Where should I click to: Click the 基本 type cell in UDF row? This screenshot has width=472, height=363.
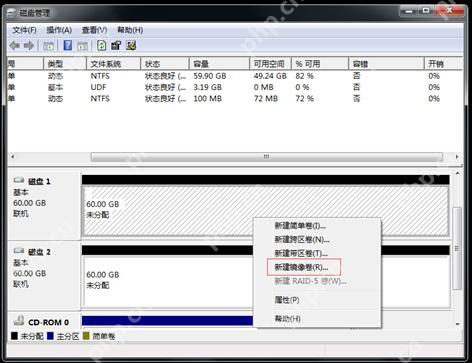click(x=55, y=87)
